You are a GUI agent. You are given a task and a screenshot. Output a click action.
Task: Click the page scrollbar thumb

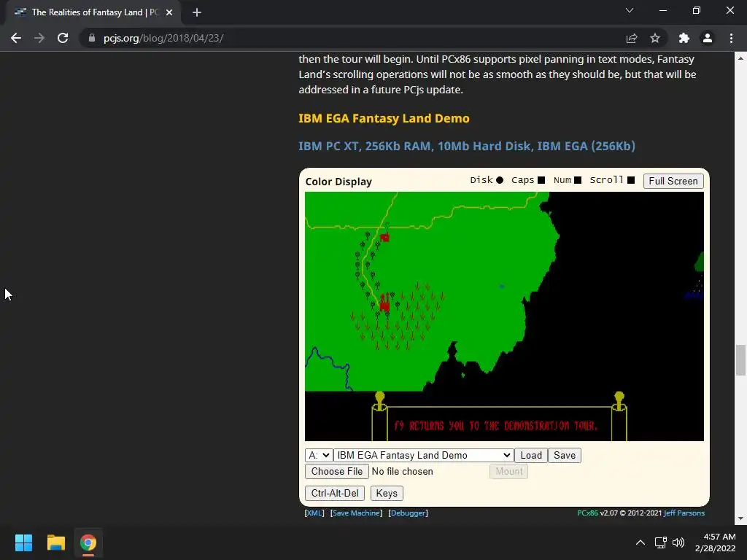click(740, 360)
